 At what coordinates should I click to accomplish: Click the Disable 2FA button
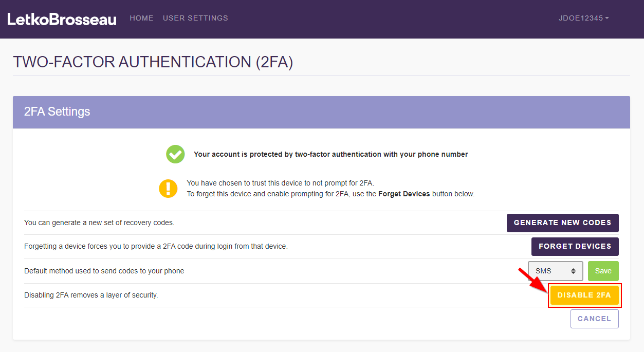[x=584, y=295]
